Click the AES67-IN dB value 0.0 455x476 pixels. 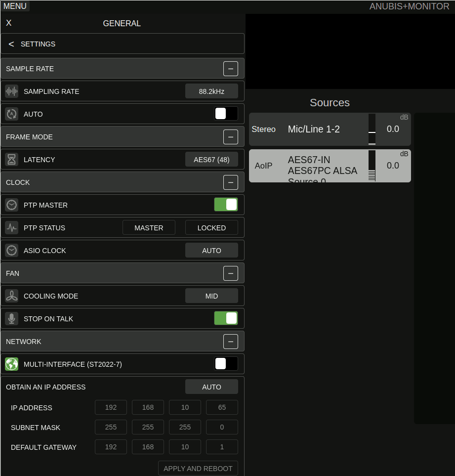click(x=393, y=166)
